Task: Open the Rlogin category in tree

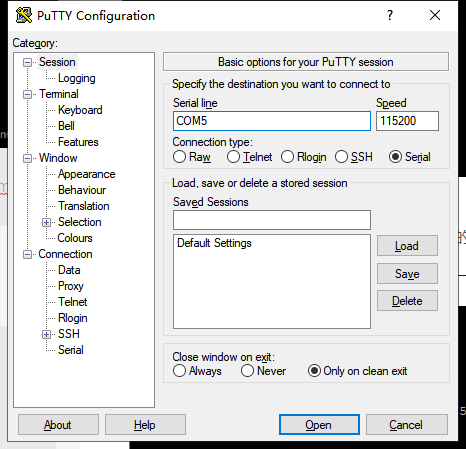Action: (72, 318)
